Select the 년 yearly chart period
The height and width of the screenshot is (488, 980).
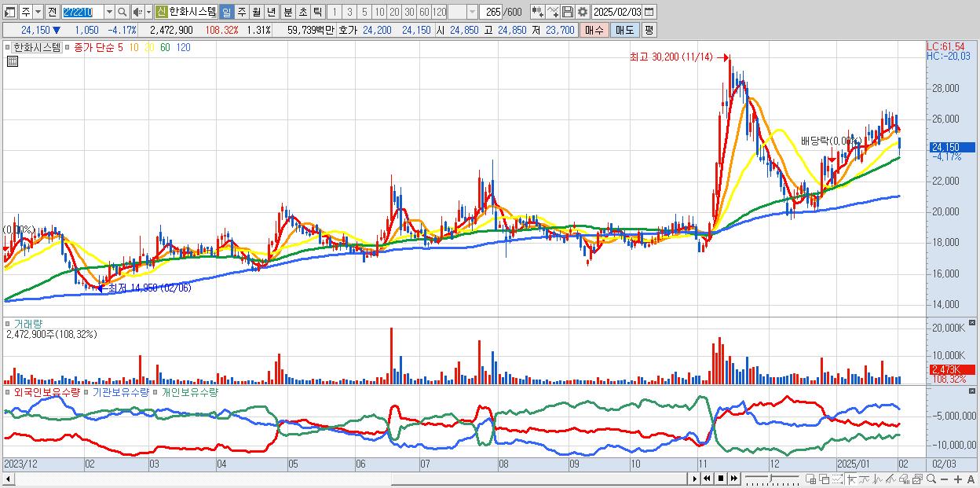point(271,12)
